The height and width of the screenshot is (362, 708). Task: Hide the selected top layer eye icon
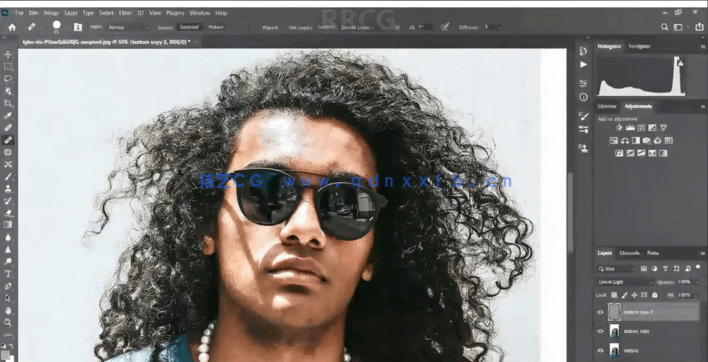pos(601,312)
